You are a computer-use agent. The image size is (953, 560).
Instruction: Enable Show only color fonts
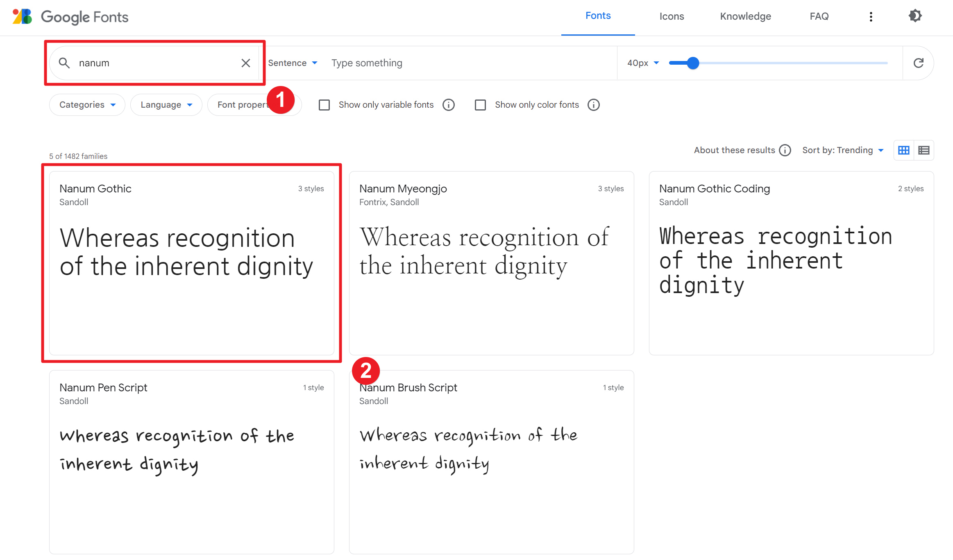(480, 105)
